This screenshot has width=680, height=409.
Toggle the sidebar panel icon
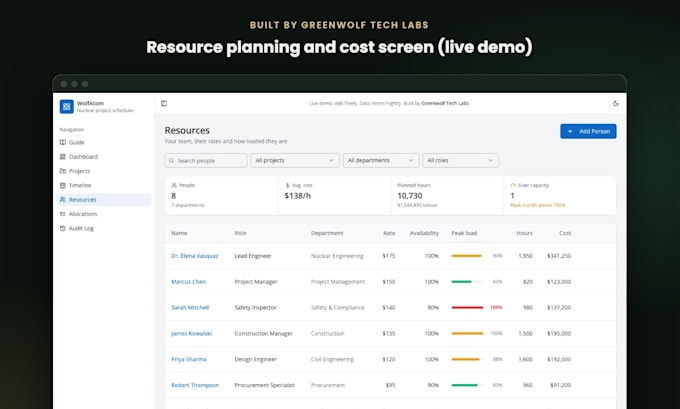[164, 103]
